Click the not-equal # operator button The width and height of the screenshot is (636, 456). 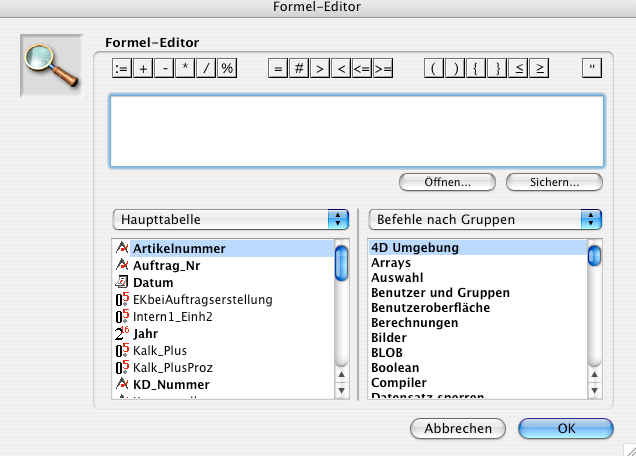(299, 68)
